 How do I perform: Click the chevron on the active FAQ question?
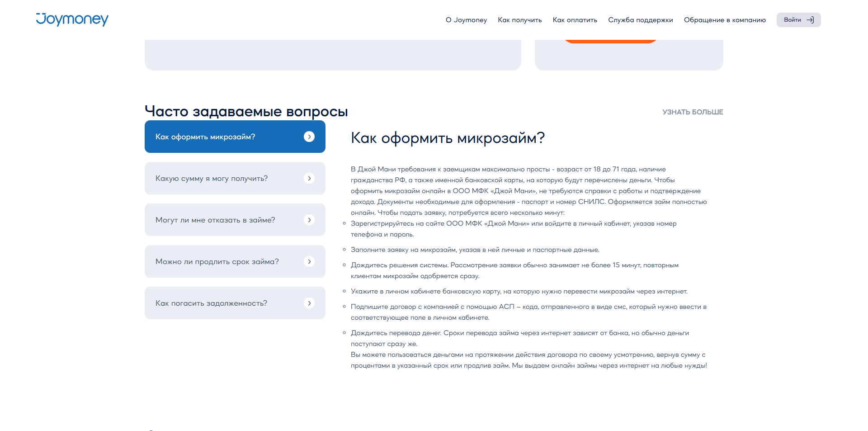pyautogui.click(x=309, y=136)
